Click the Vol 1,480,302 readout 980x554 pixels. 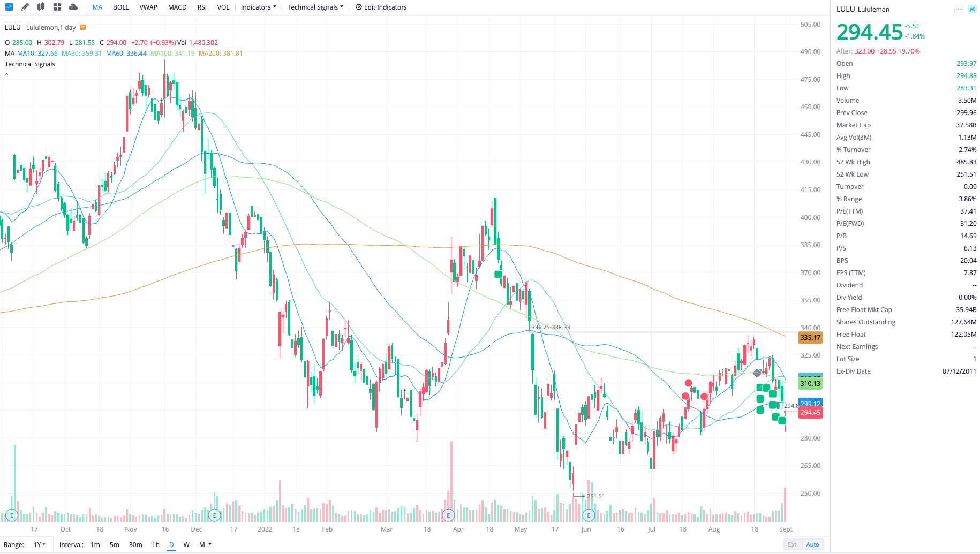[x=198, y=42]
